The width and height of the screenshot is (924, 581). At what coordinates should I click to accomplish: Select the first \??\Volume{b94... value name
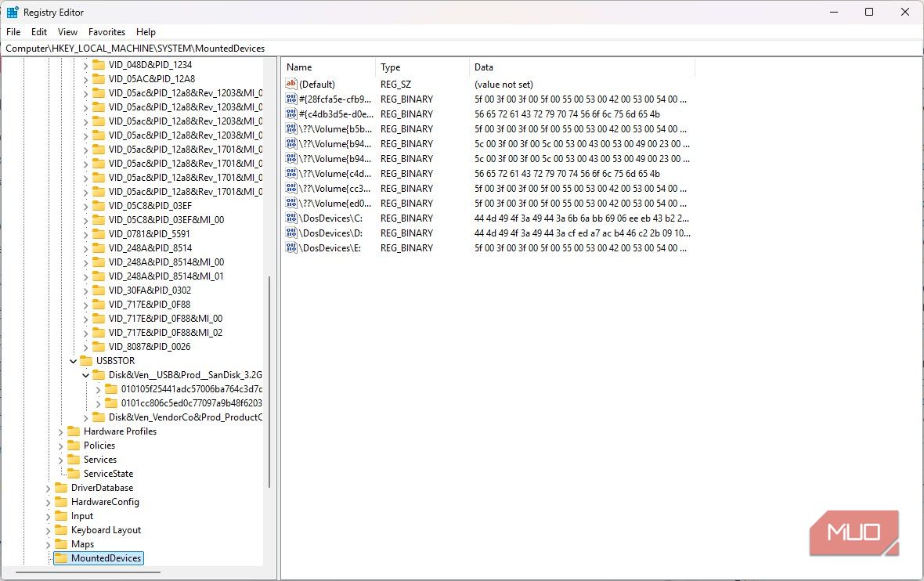[335, 144]
